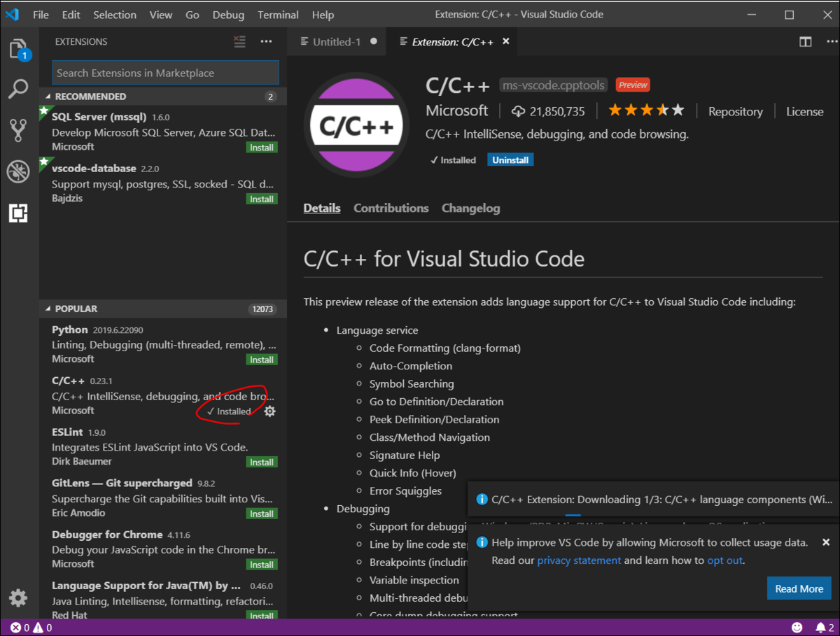Open notifications bell in status bar
840x636 pixels.
(824, 628)
